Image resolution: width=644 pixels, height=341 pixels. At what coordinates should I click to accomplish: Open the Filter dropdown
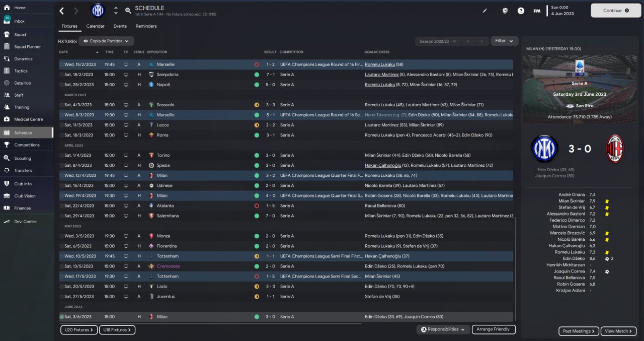click(x=504, y=41)
